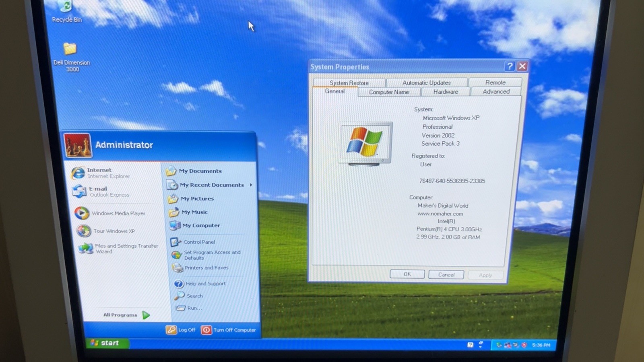Screen dimensions: 644x362
Task: Click the Safely Remove Hardware tray icon
Action: 499,345
